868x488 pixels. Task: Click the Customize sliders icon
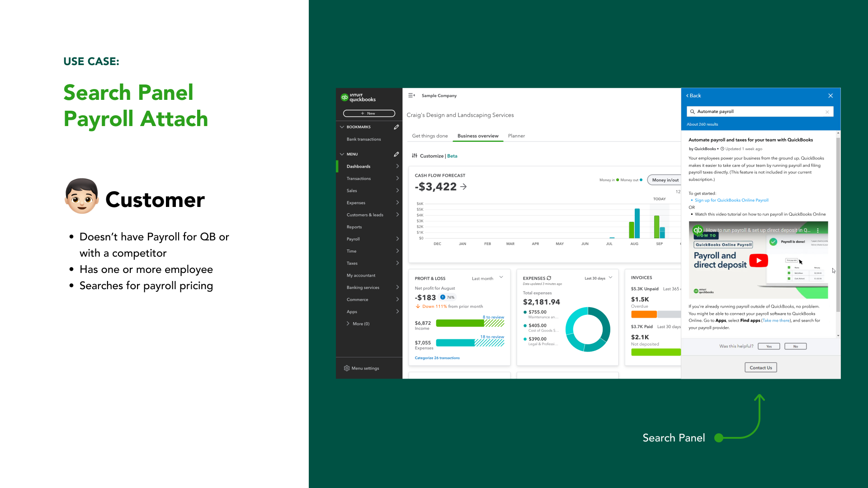click(415, 156)
